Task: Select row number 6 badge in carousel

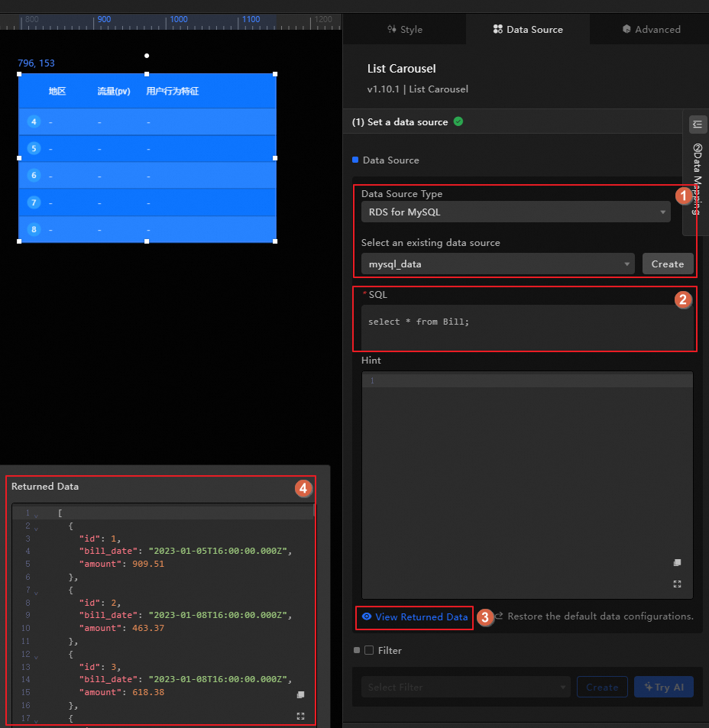Action: click(x=34, y=176)
